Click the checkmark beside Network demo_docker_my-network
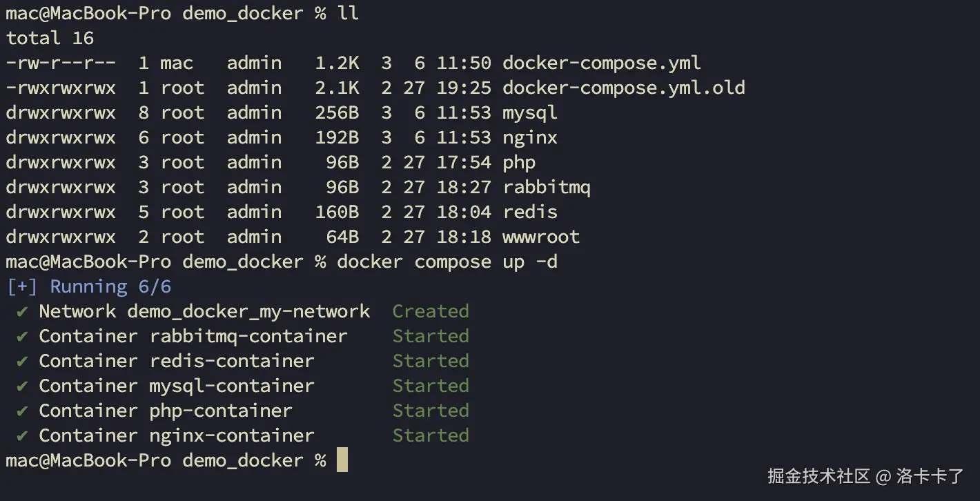The image size is (980, 501). 23,312
